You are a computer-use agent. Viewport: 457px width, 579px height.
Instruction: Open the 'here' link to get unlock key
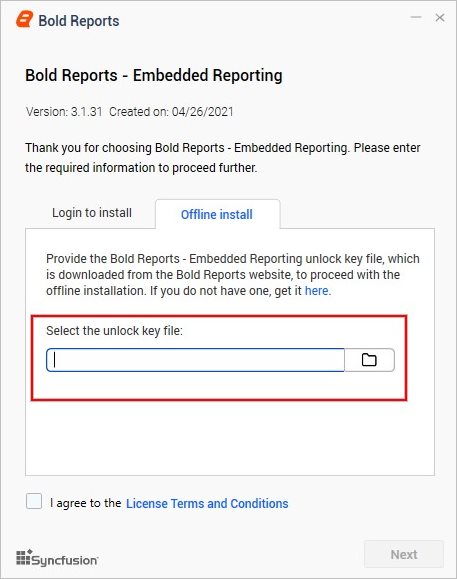tap(316, 291)
